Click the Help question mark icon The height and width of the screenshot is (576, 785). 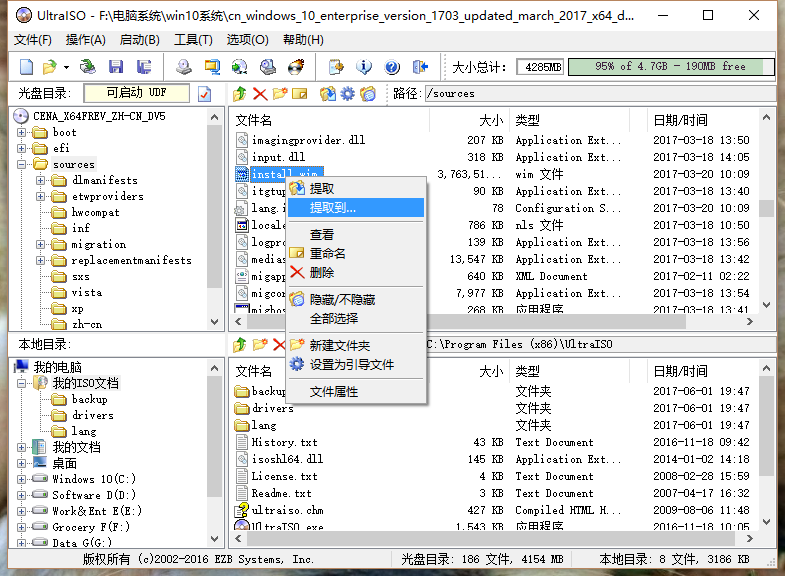(x=392, y=67)
